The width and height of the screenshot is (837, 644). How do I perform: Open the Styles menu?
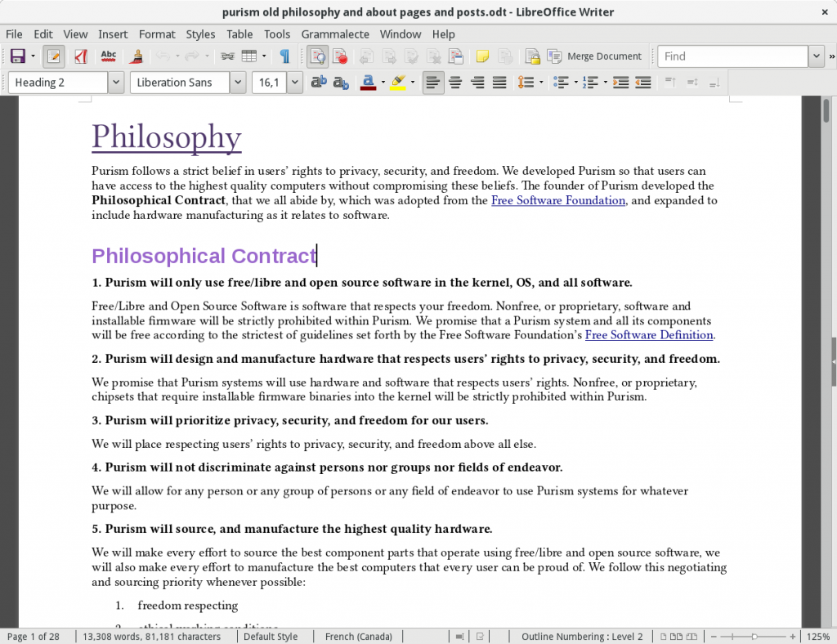201,34
